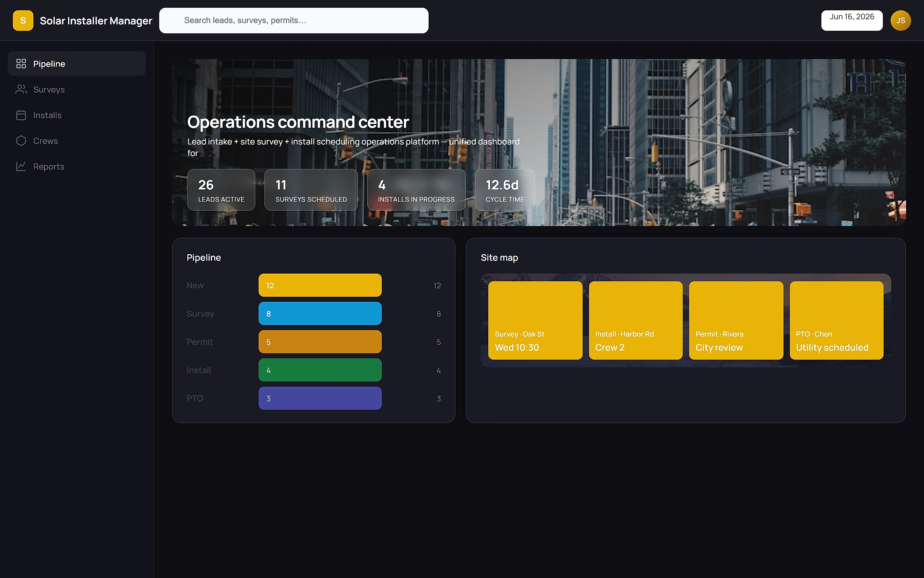This screenshot has width=924, height=578.
Task: Click the purple PTO pipeline bar
Action: 320,398
